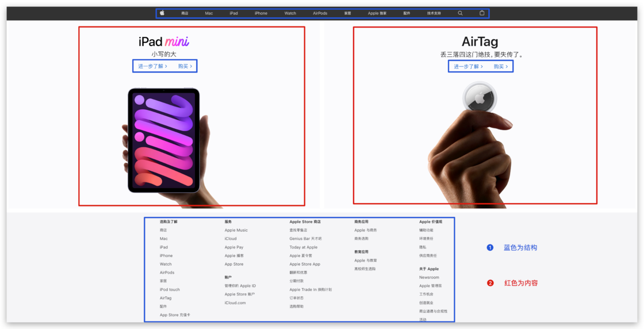This screenshot has height=329, width=644.
Task: Click the iPad mini headline text
Action: point(163,41)
